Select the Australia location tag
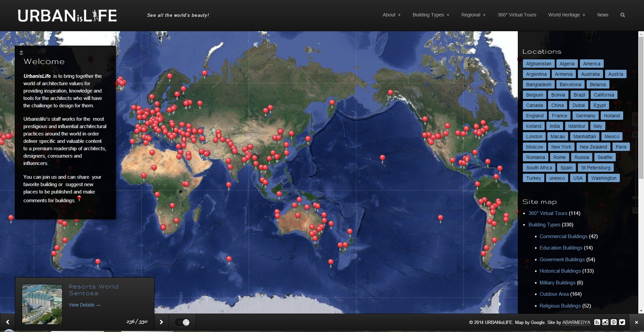 tap(590, 74)
